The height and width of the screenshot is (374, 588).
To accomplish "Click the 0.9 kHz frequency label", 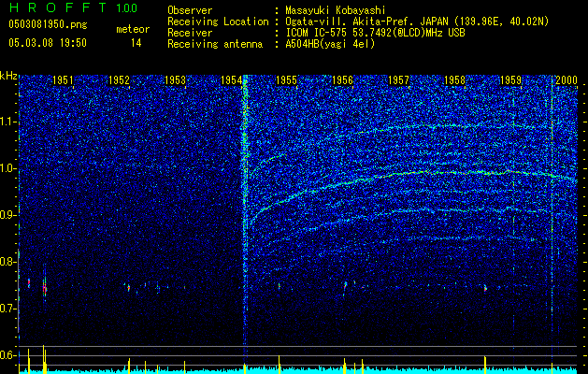I will pyautogui.click(x=8, y=215).
